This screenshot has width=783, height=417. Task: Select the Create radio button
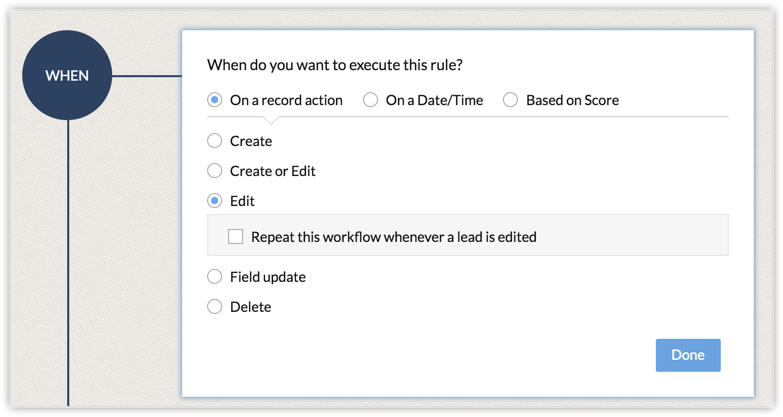[x=214, y=141]
